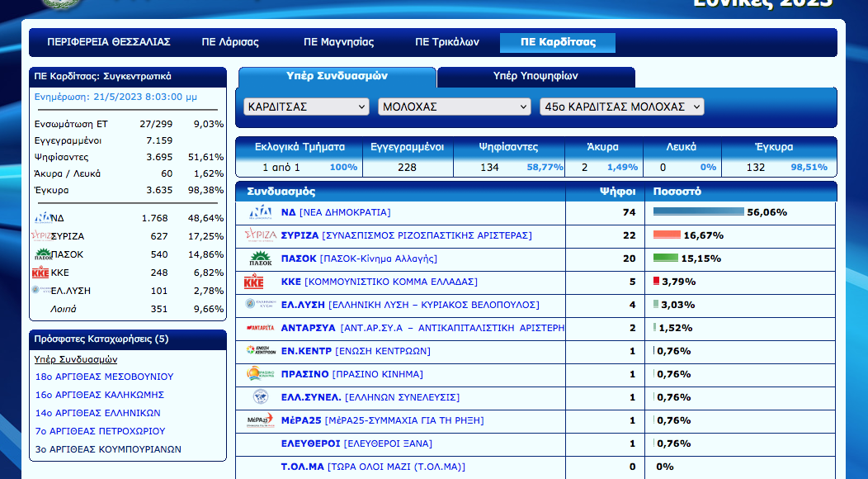Select the ΠΕ Λάρισας tab
Screen dimensions: 868x479
point(230,42)
